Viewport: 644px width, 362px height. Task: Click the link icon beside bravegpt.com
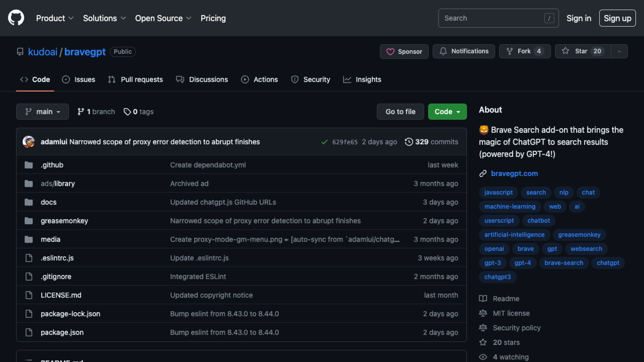pos(483,173)
